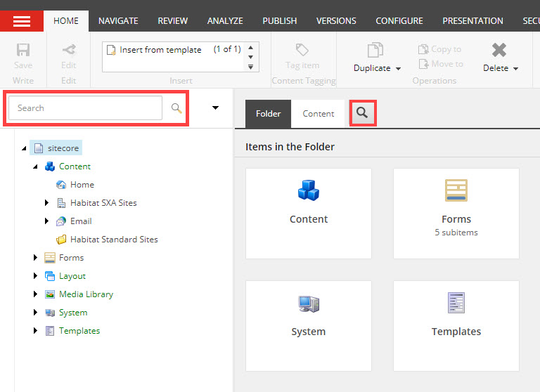Click the Forms icon in the tree
Image resolution: width=540 pixels, height=392 pixels.
50,258
